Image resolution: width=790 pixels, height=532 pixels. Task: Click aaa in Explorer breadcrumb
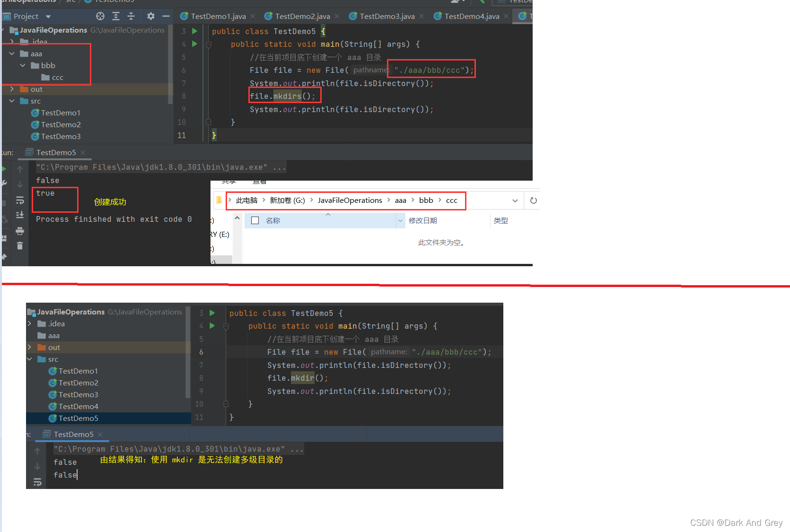[x=400, y=201]
